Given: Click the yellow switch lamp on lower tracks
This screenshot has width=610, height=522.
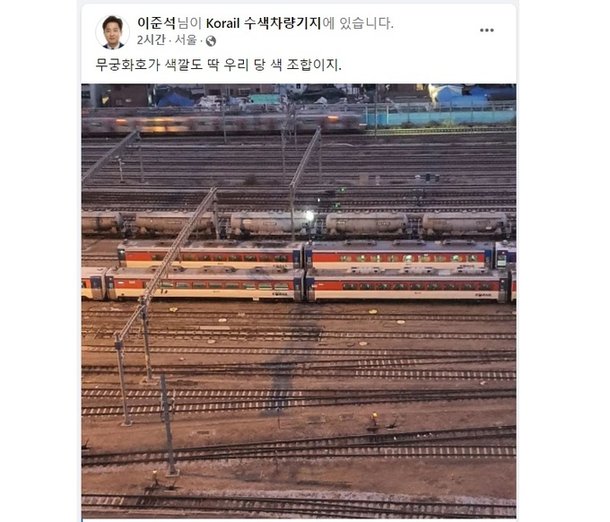Looking at the screenshot, I should point(374,417).
